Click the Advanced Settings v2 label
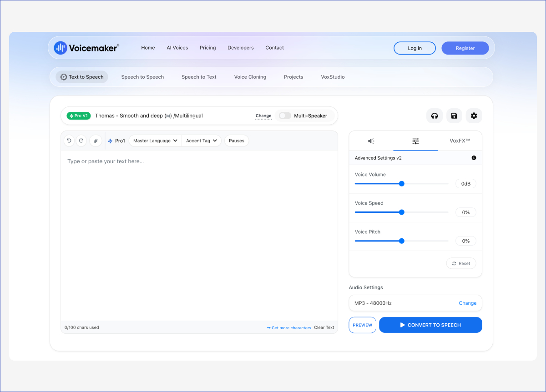This screenshot has height=392, width=546. coord(378,158)
